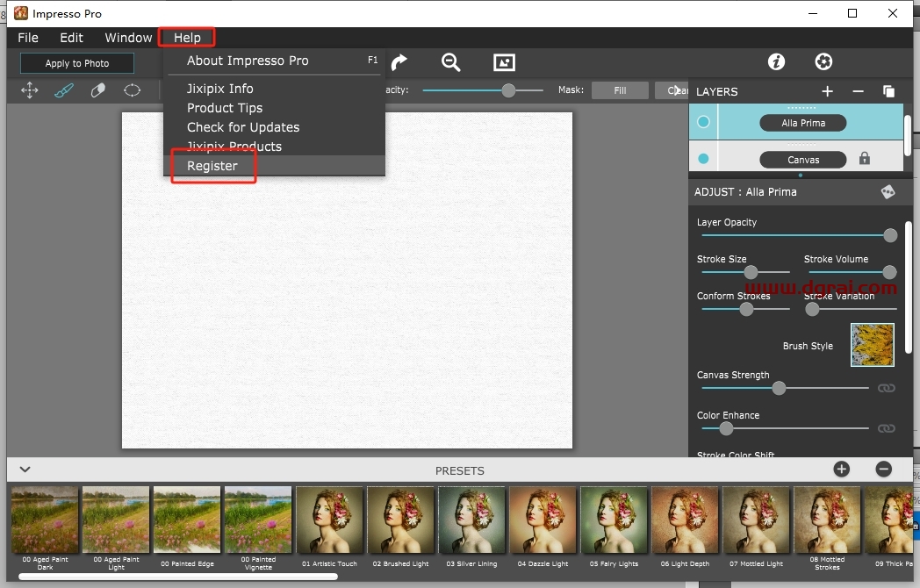This screenshot has height=588, width=920.
Task: Click the Color Enhance link icon
Action: pyautogui.click(x=886, y=428)
